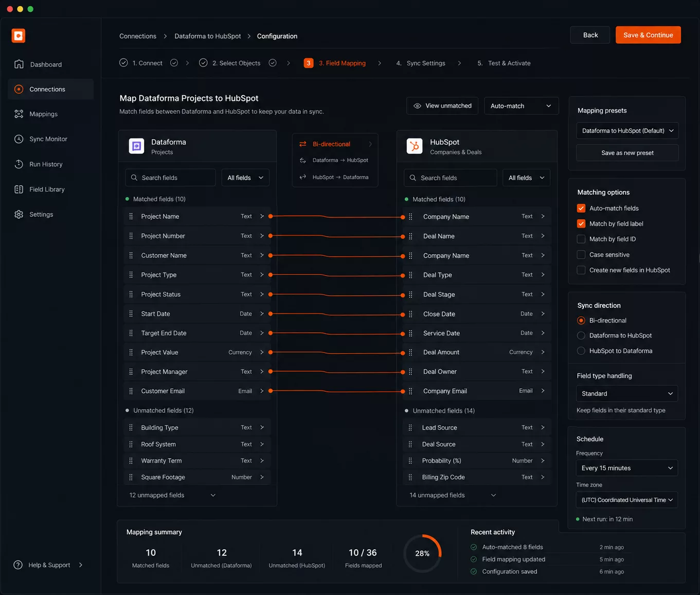Click Dataforma Search fields input

(170, 178)
